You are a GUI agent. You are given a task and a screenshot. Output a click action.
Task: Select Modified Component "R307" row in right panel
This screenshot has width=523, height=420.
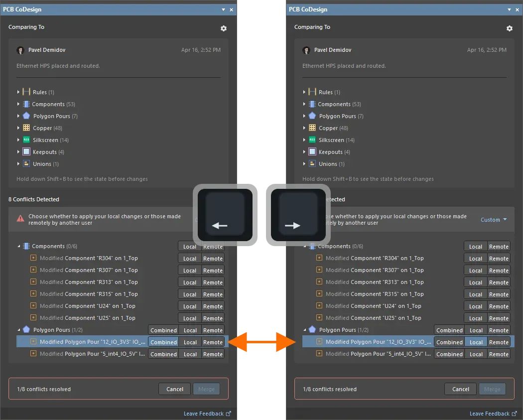click(x=408, y=270)
